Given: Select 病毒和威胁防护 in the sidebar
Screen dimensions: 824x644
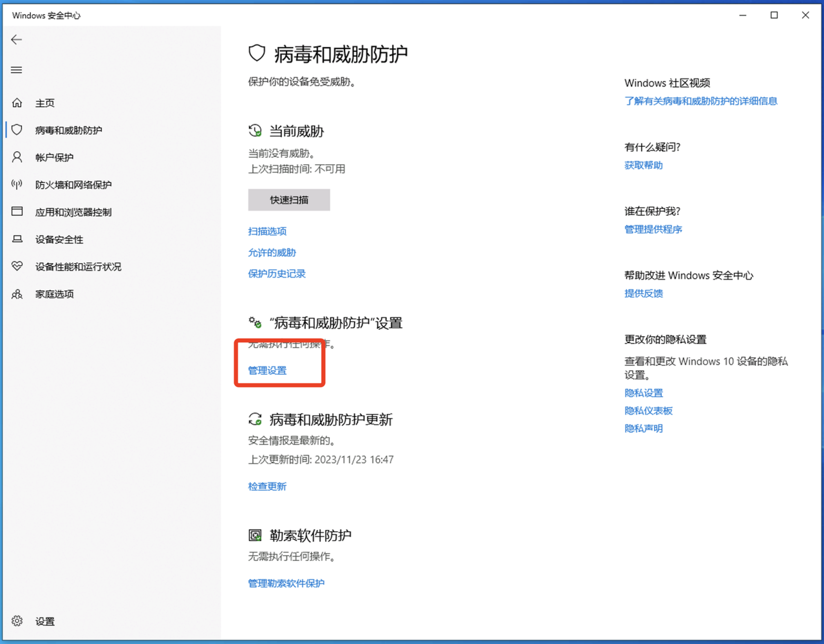Looking at the screenshot, I should pyautogui.click(x=69, y=130).
